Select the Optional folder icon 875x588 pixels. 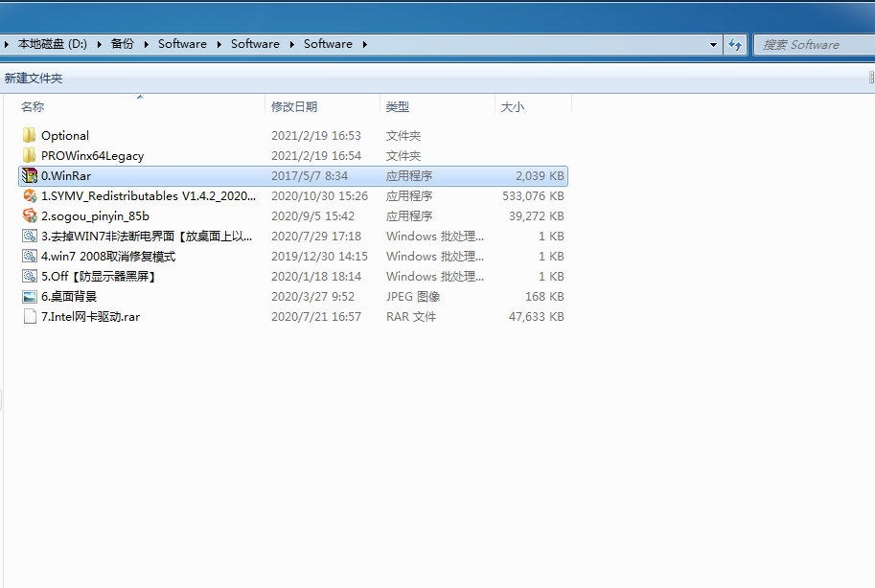pyautogui.click(x=29, y=136)
